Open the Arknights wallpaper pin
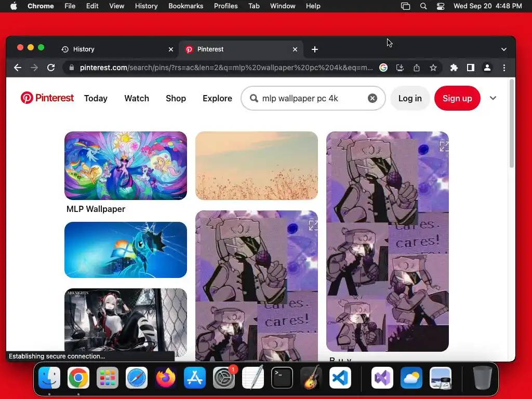 pyautogui.click(x=126, y=322)
